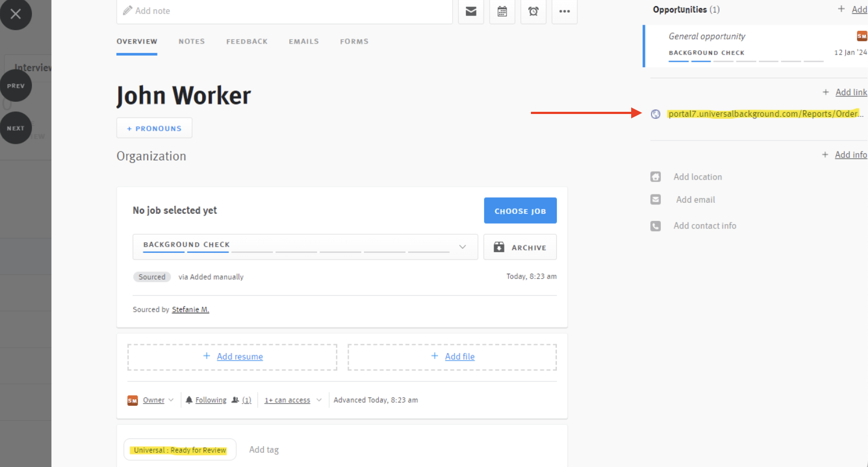
Task: Add pronouns with the + Pronouns button
Action: point(154,128)
